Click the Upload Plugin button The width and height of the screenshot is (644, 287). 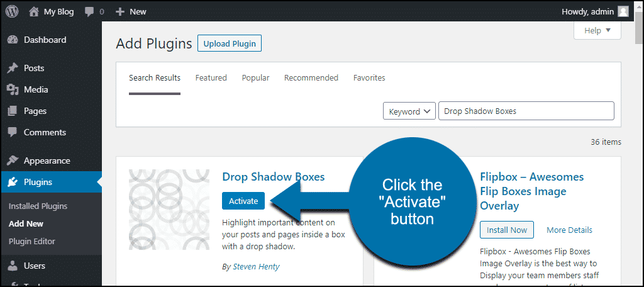pos(230,43)
